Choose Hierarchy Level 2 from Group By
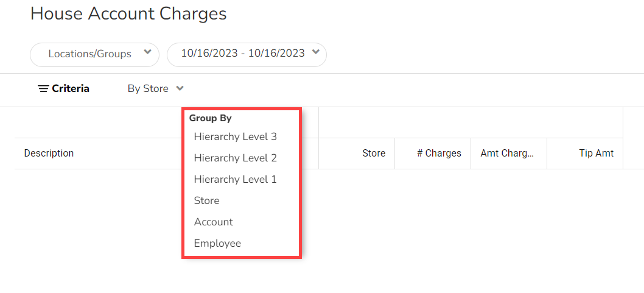The width and height of the screenshot is (644, 293). coord(235,158)
